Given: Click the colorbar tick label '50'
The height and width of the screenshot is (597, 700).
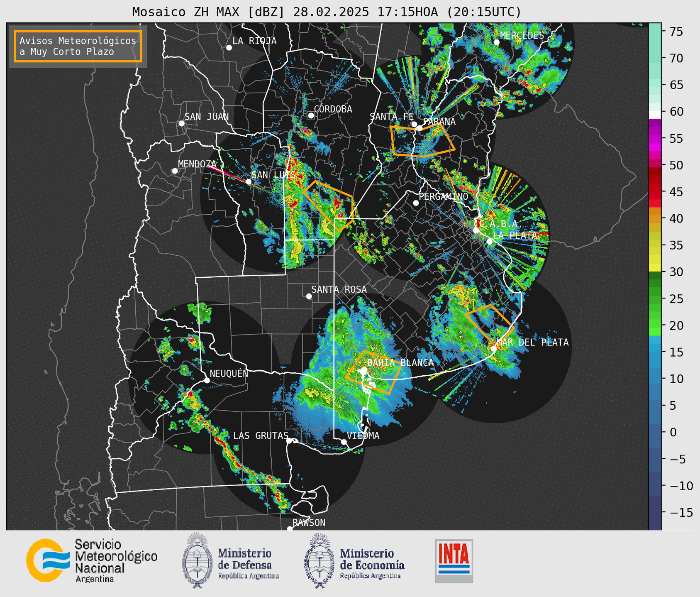Looking at the screenshot, I should (x=676, y=165).
